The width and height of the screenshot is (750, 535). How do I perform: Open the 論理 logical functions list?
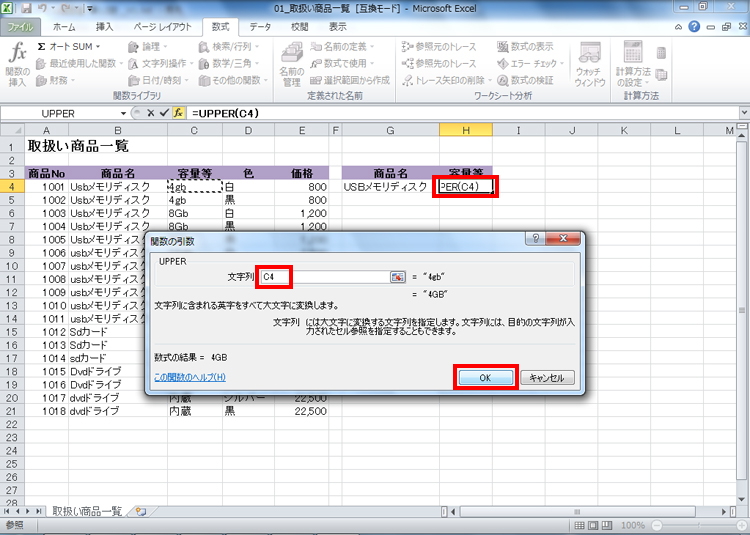pyautogui.click(x=147, y=47)
